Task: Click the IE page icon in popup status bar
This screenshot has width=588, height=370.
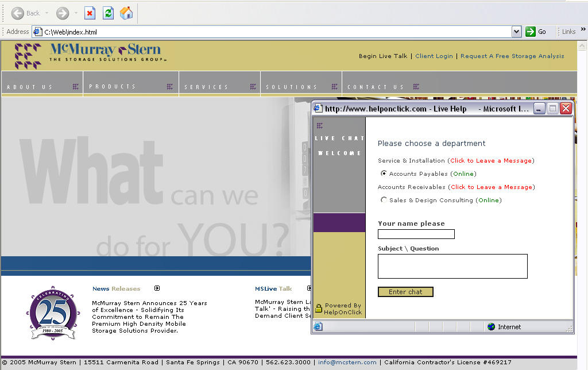Action: (318, 326)
